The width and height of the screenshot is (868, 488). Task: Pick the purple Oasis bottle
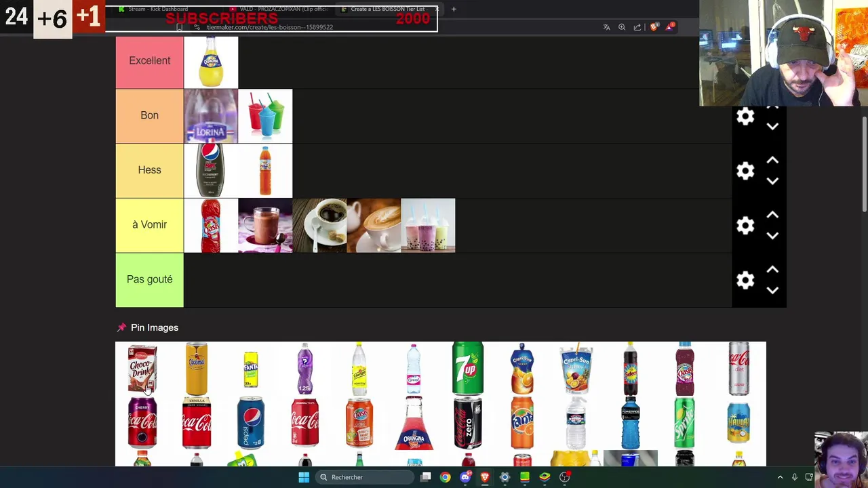coord(685,369)
